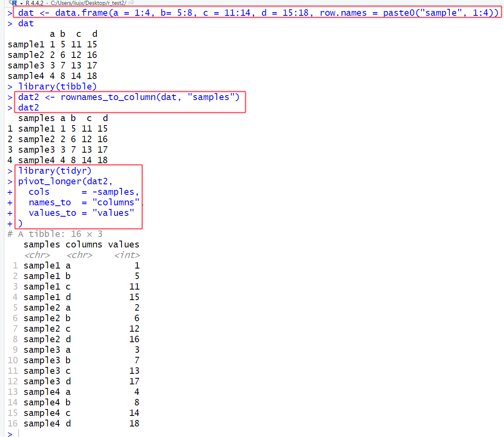Click row '3 sample3 3 7 13 17' in dat2 output
Image resolution: width=504 pixels, height=437 pixels.
click(x=58, y=150)
